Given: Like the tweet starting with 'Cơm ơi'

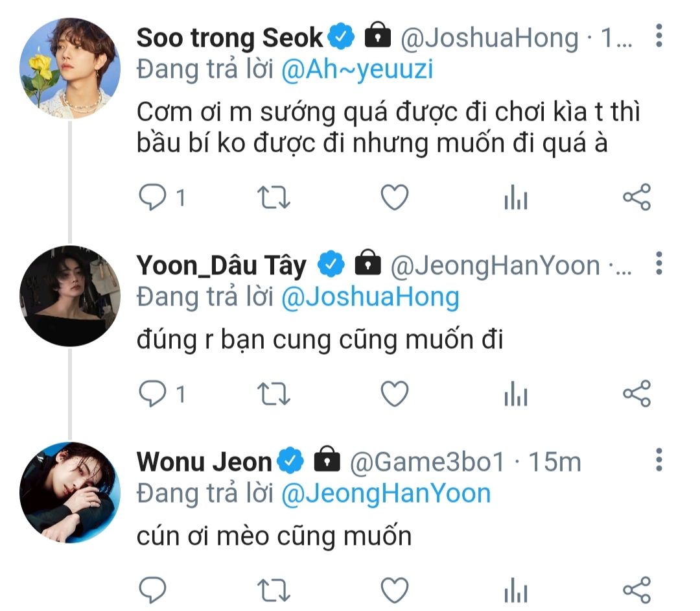Looking at the screenshot, I should (x=394, y=198).
